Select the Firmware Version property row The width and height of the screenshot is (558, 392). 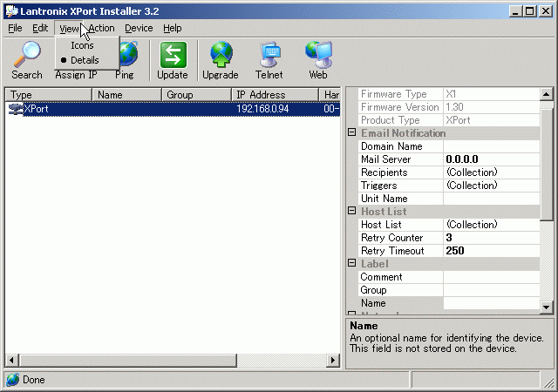coord(449,107)
